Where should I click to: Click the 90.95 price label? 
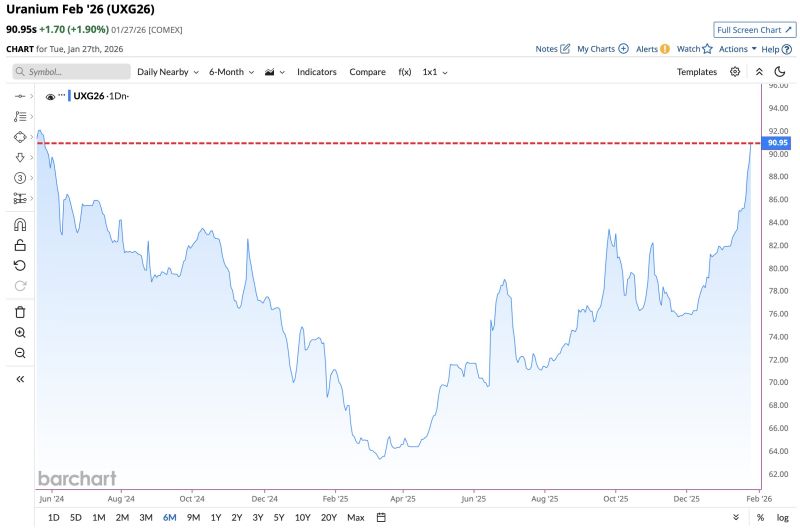click(x=777, y=143)
